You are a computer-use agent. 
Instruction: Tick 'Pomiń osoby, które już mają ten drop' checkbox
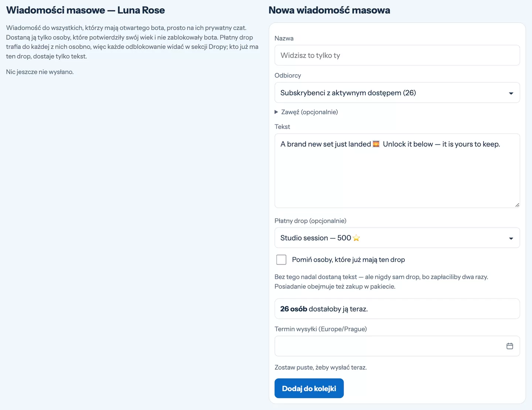[282, 260]
